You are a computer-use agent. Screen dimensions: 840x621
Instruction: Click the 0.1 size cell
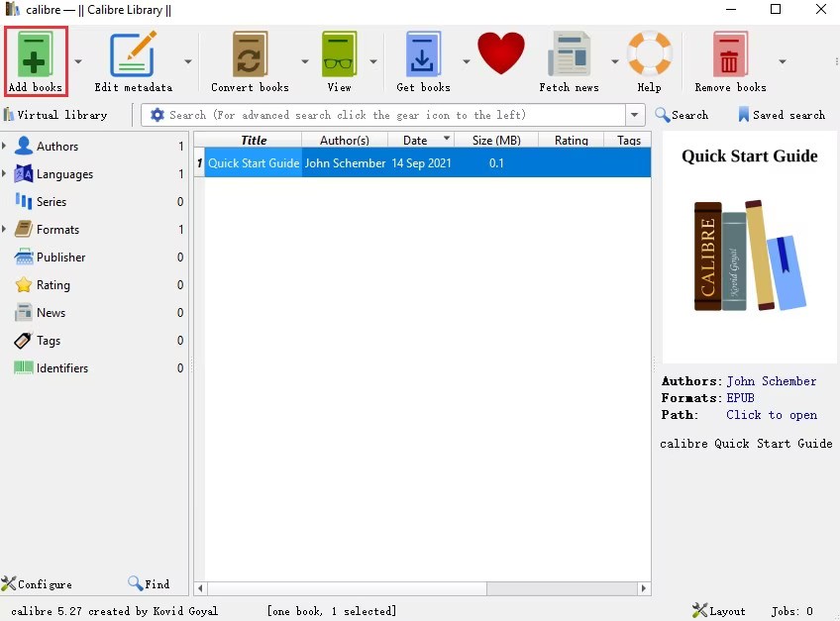pyautogui.click(x=496, y=162)
